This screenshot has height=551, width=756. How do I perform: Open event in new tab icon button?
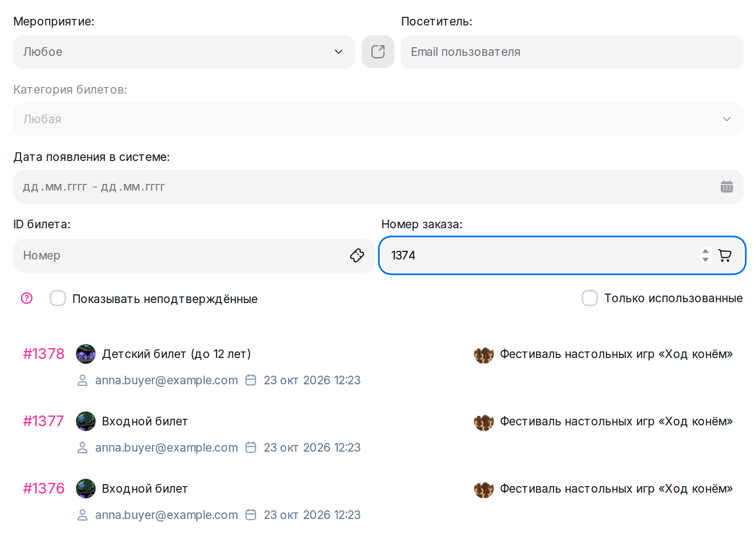click(378, 52)
